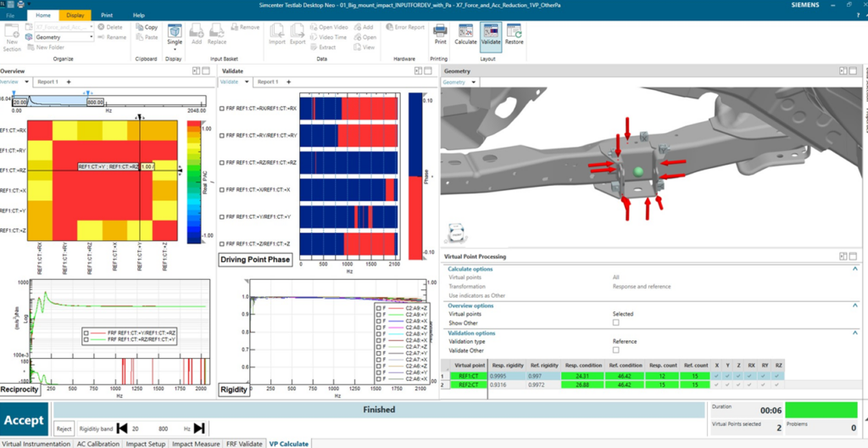Click the Copy icon in Clipboard group
This screenshot has height=448, width=868.
146,27
